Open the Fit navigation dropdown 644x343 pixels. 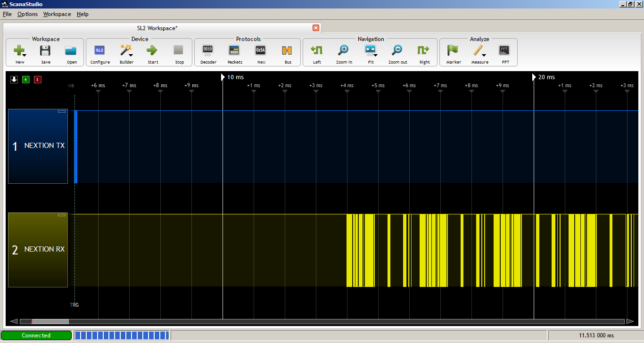coord(376,55)
